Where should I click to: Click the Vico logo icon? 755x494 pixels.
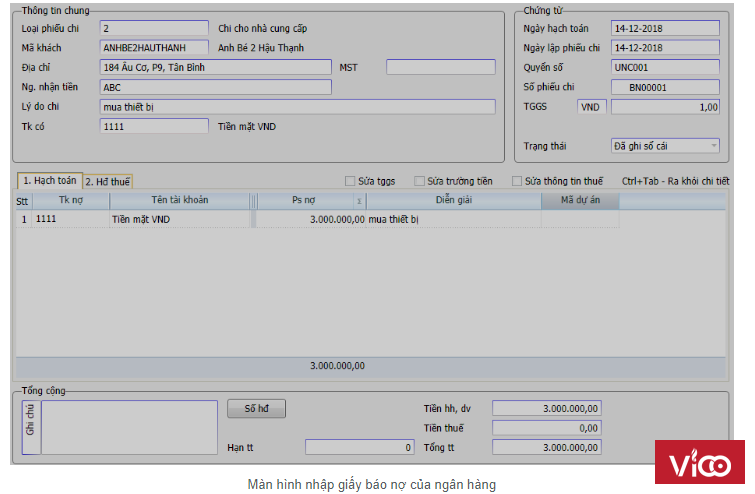(699, 465)
